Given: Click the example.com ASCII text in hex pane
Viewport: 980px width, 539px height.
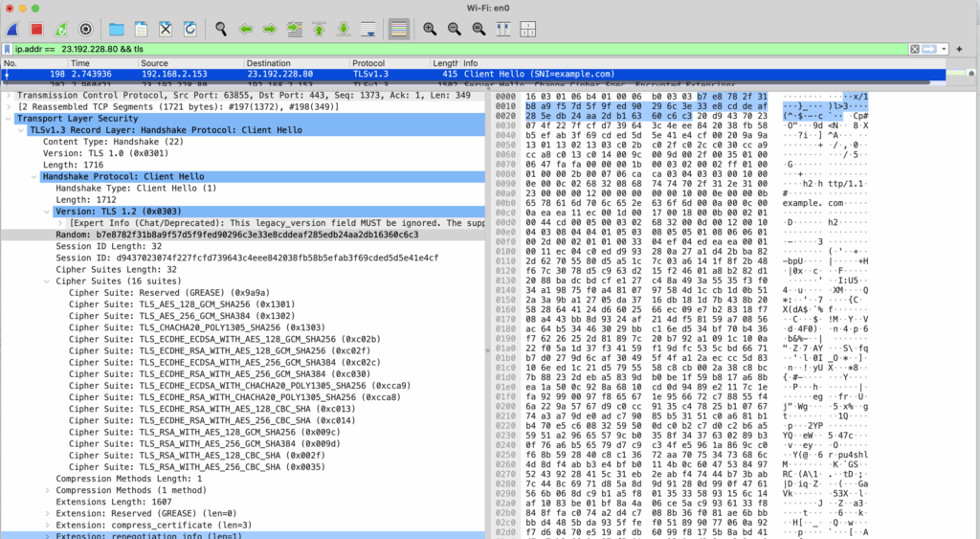Looking at the screenshot, I should click(x=813, y=203).
